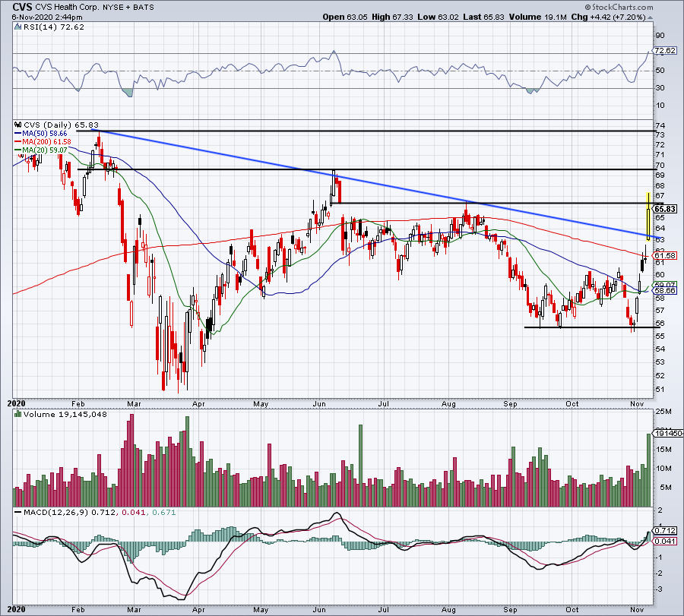Click the 'Jun' month label on the price axis
The image size is (684, 616).
click(319, 403)
